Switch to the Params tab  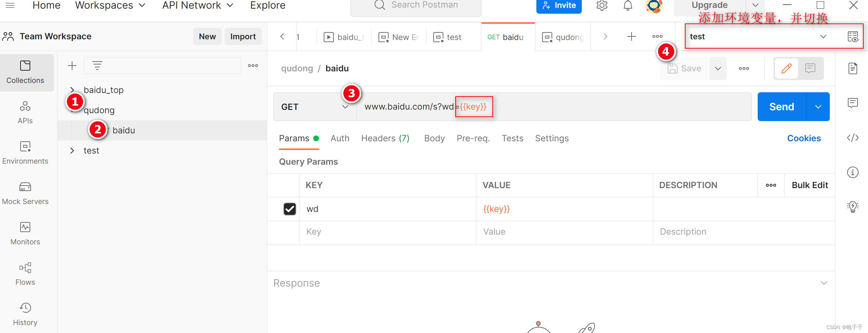click(x=299, y=138)
